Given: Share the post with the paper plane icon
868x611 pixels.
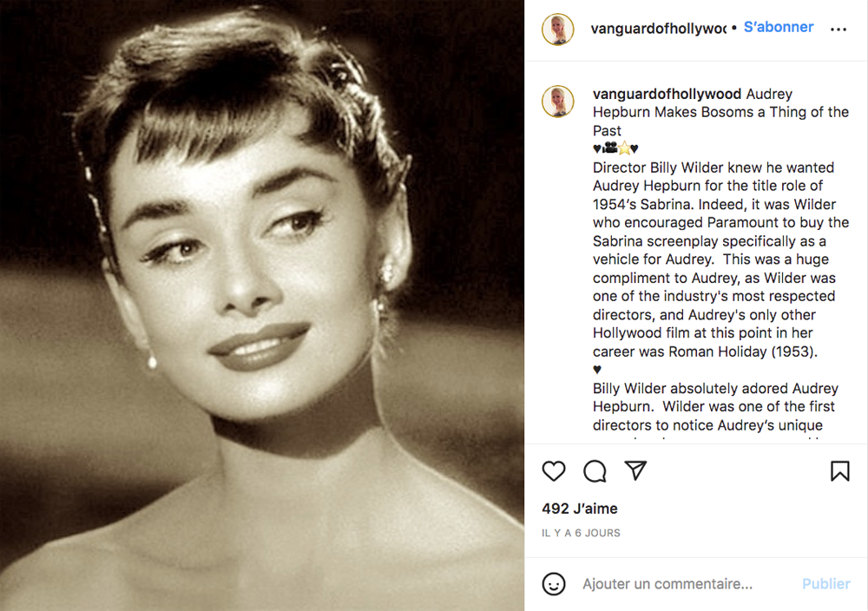Looking at the screenshot, I should pyautogui.click(x=635, y=470).
